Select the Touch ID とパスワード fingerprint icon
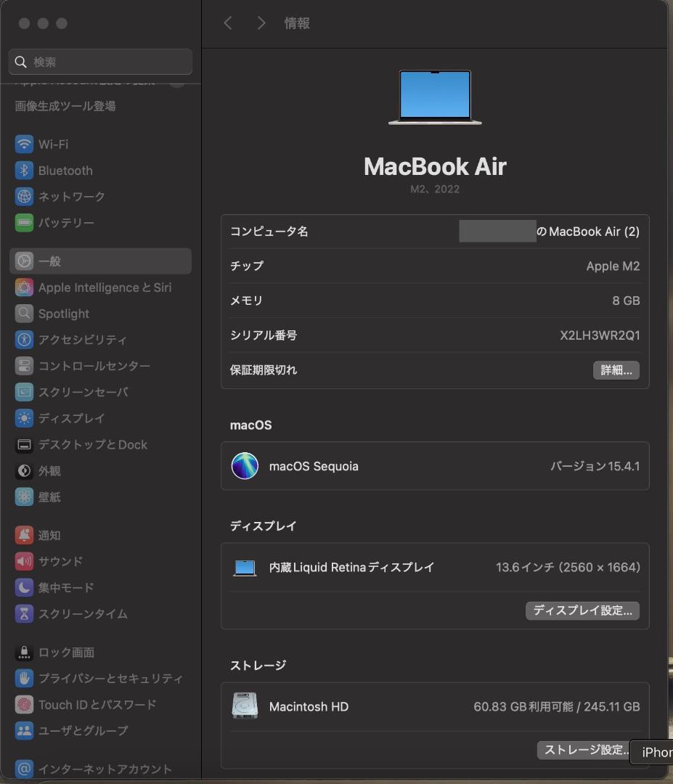 [24, 705]
